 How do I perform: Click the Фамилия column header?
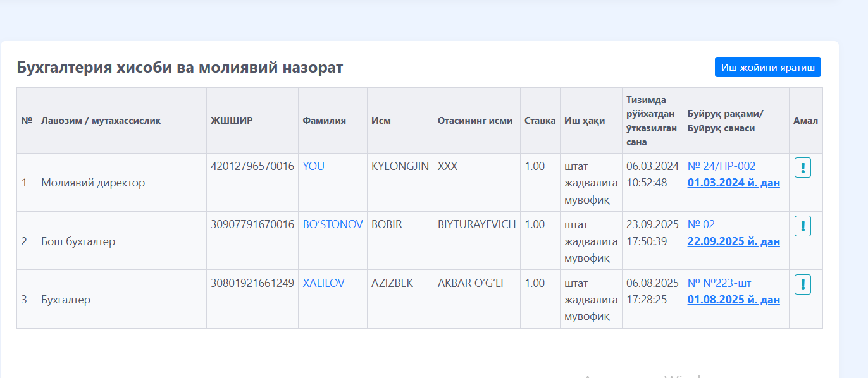coord(324,121)
